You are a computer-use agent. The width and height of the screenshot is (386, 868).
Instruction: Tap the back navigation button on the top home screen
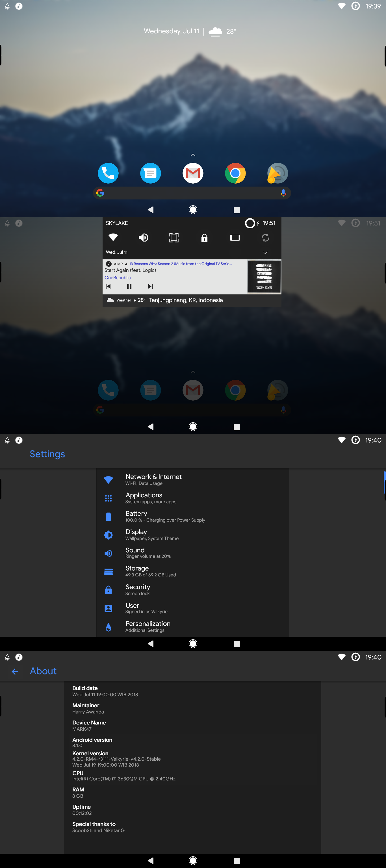(x=151, y=210)
